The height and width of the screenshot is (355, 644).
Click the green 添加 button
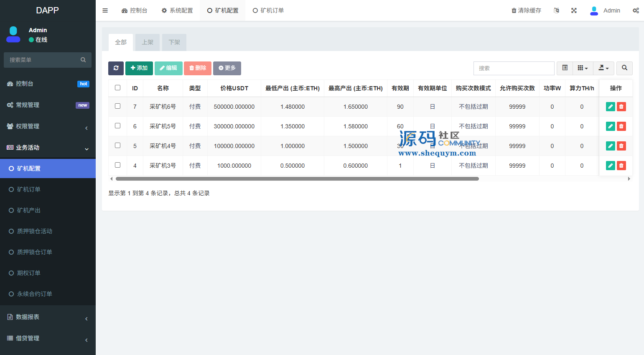tap(139, 68)
